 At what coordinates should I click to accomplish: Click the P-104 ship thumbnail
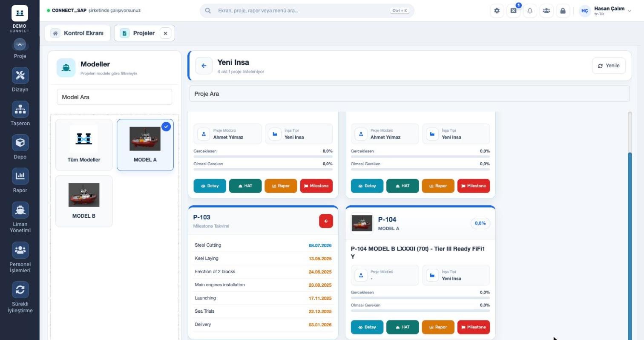[x=362, y=224]
